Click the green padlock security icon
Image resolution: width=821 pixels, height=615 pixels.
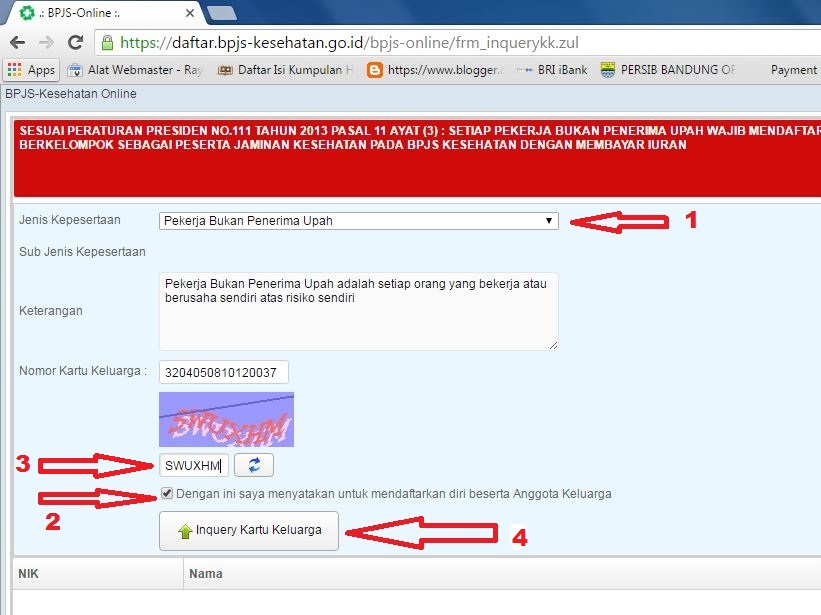click(x=107, y=43)
